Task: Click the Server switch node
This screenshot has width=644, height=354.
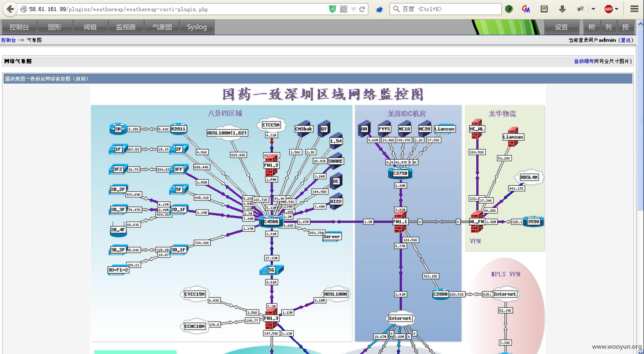Action: (332, 237)
